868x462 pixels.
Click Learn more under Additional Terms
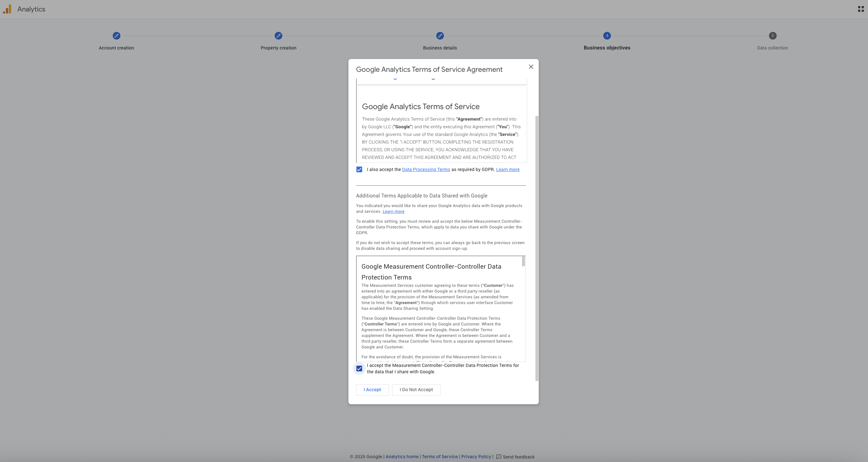click(393, 212)
